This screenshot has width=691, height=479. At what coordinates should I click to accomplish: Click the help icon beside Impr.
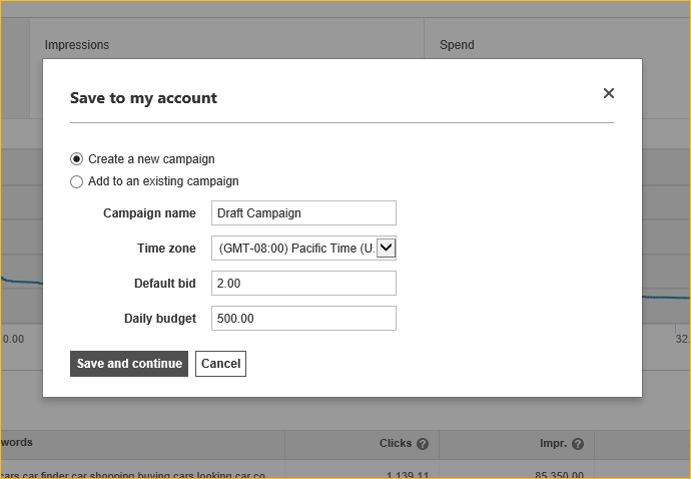point(577,444)
